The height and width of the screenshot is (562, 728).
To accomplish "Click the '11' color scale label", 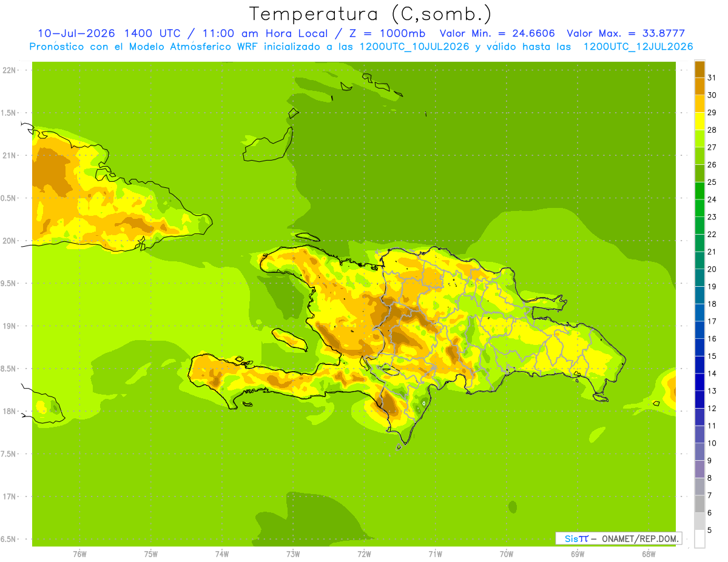I will pos(712,426).
